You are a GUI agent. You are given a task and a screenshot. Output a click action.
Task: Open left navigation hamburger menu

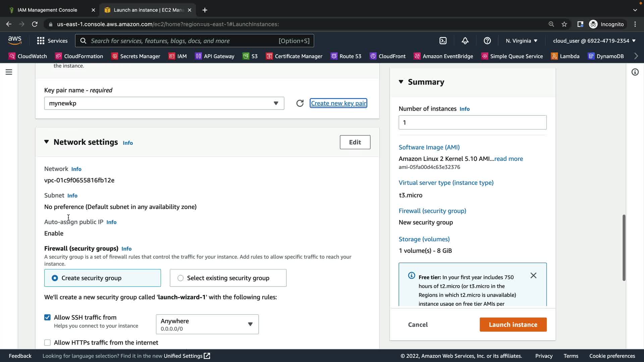pos(9,72)
